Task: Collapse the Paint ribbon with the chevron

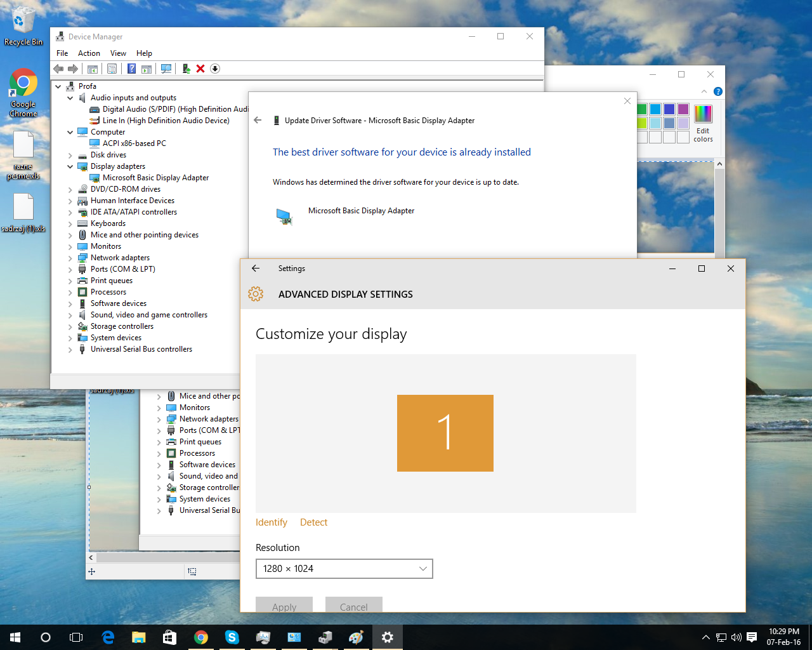Action: [x=704, y=91]
